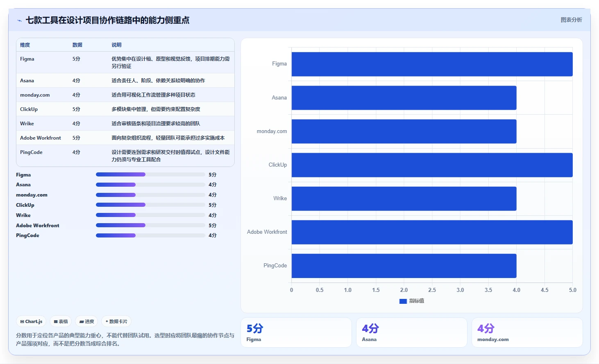Click the blue legend swatch for 指标值
This screenshot has width=599, height=364.
[403, 301]
